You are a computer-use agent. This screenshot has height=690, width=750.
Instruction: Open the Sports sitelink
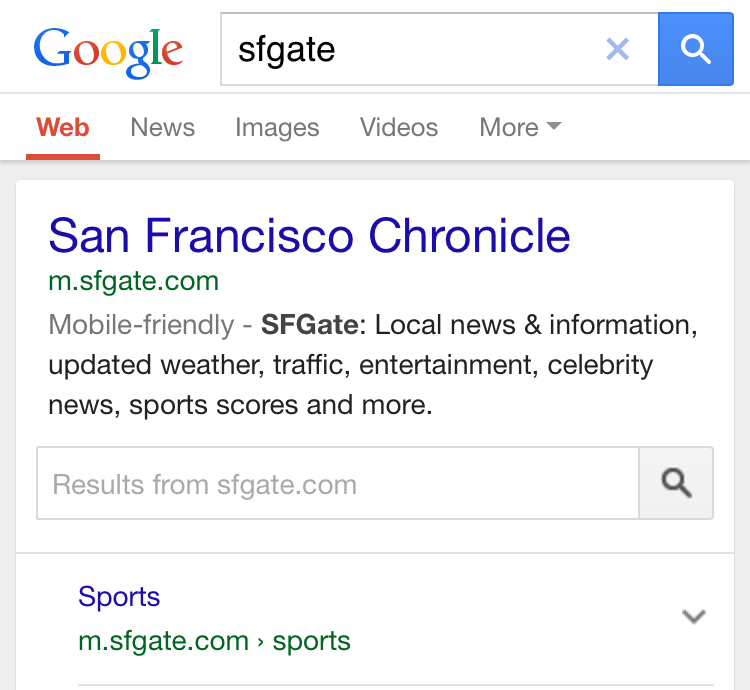[x=119, y=597]
